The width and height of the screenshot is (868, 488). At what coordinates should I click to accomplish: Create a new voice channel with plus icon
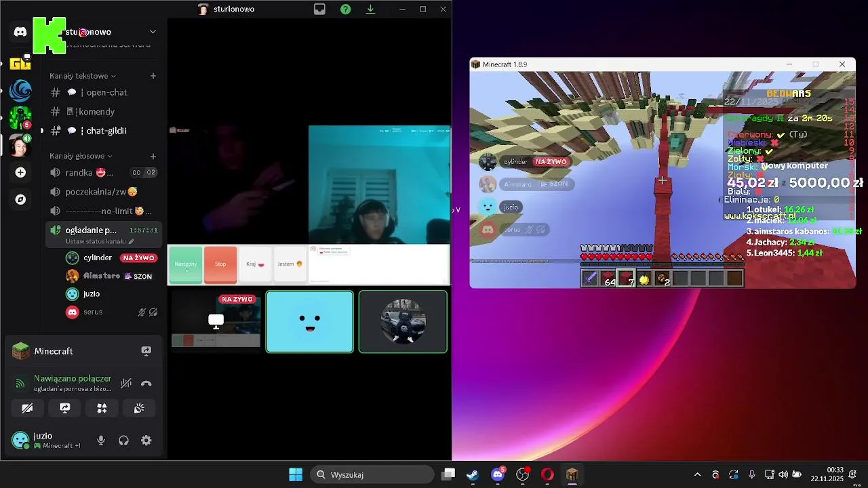point(153,156)
